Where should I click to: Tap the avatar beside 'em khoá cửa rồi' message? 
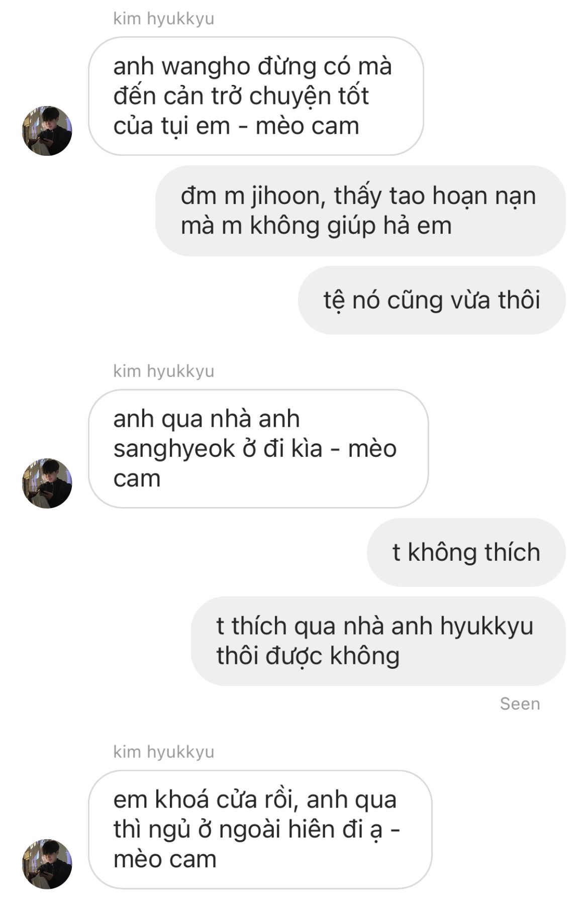pos(47,864)
